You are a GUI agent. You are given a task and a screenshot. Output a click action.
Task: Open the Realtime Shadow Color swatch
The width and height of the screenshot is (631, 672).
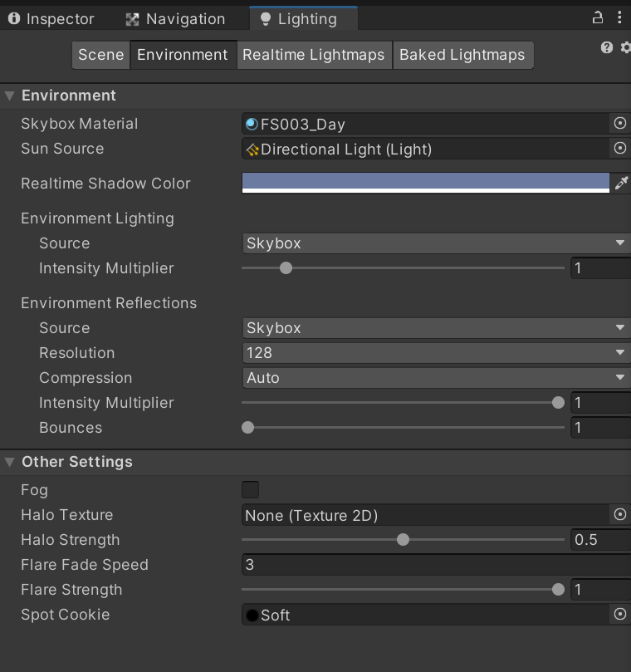pos(425,183)
